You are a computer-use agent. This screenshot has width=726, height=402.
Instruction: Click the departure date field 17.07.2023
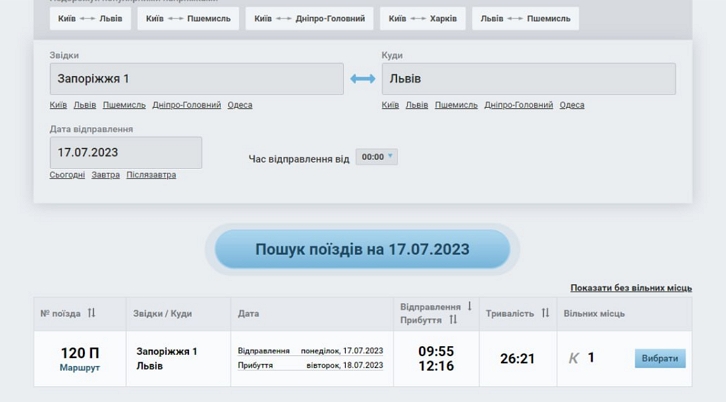click(x=126, y=152)
